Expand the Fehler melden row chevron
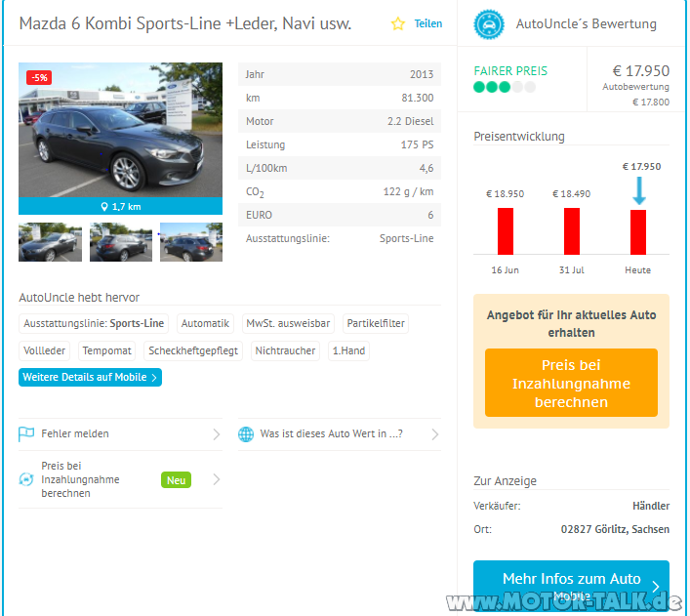690x616 pixels. (216, 434)
